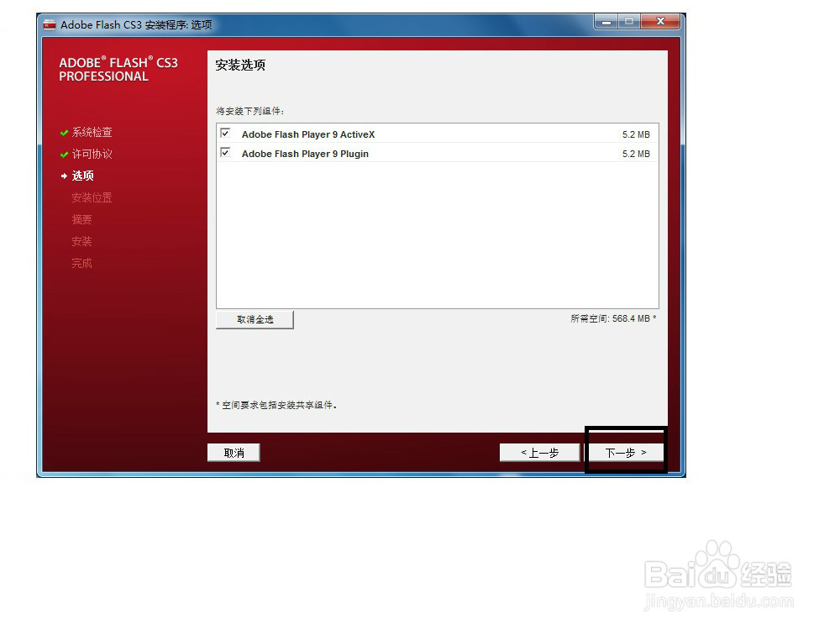Select the Adobe Flash Player 9 ActiveX row text
The width and height of the screenshot is (840, 630).
pos(308,134)
